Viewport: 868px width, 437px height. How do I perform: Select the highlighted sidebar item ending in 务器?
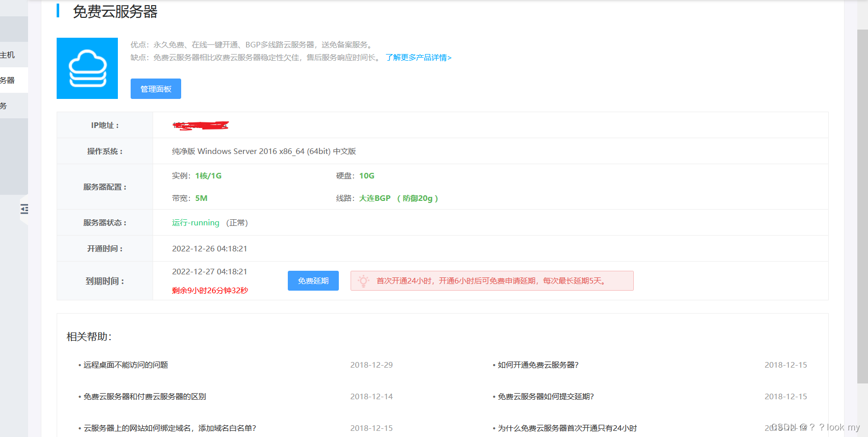tap(14, 80)
